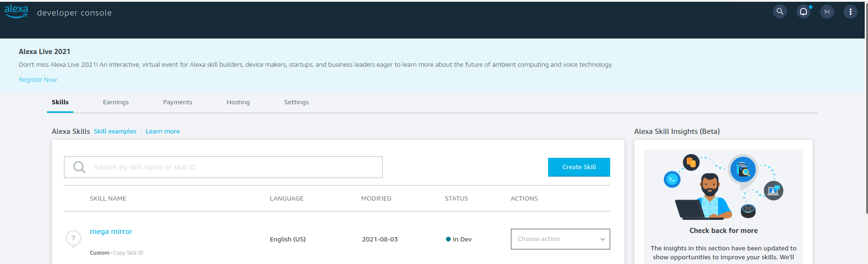The height and width of the screenshot is (264, 868).
Task: Click the LANGUAGE column header
Action: (287, 198)
